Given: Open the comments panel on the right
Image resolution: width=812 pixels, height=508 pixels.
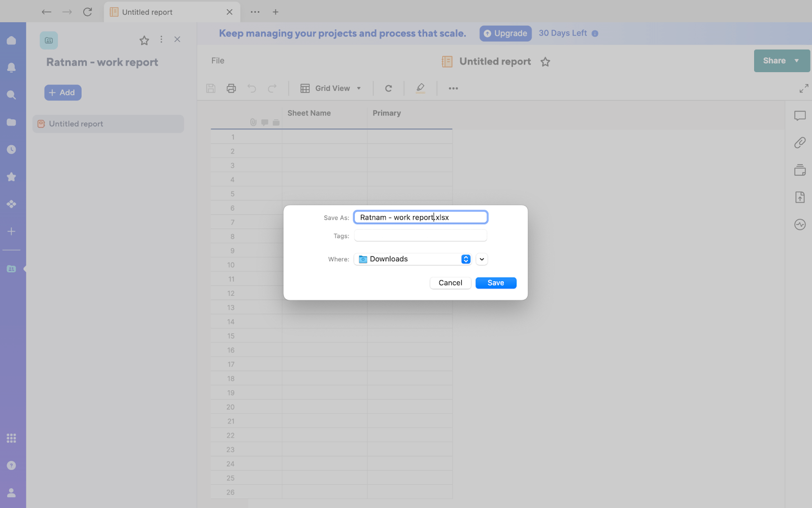Looking at the screenshot, I should tap(799, 116).
